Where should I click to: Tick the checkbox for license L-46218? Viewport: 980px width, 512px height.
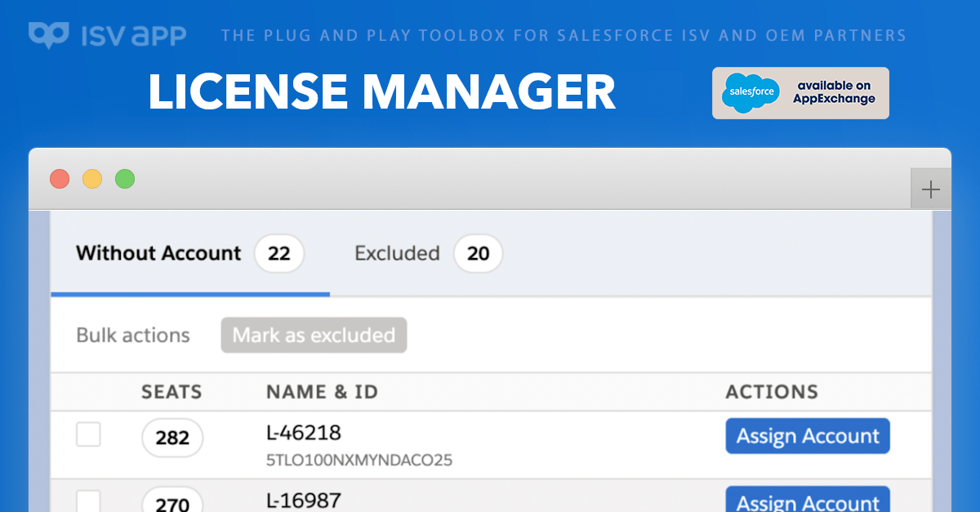88,434
